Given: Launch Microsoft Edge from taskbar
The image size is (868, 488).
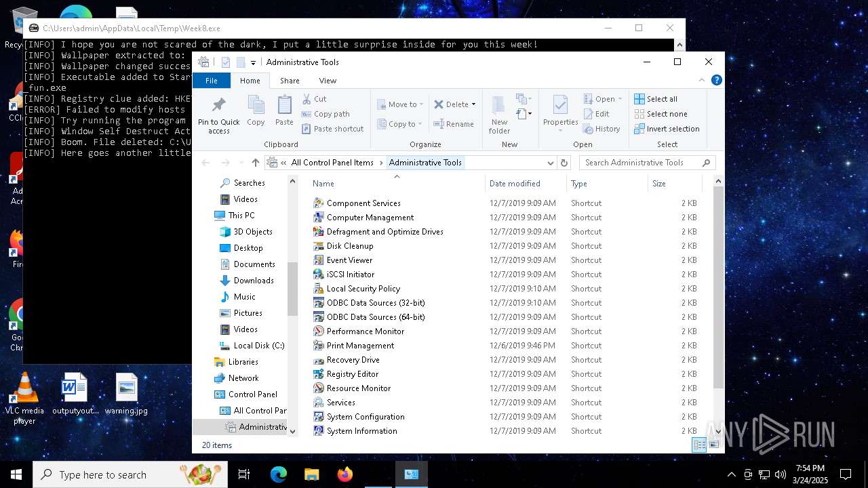Looking at the screenshot, I should (279, 474).
